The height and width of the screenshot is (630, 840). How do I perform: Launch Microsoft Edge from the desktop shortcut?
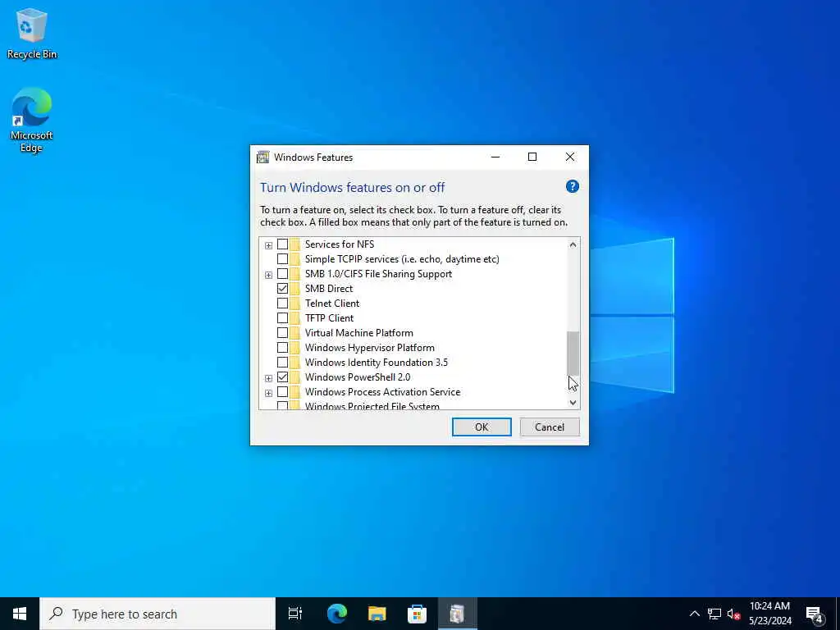(x=32, y=120)
